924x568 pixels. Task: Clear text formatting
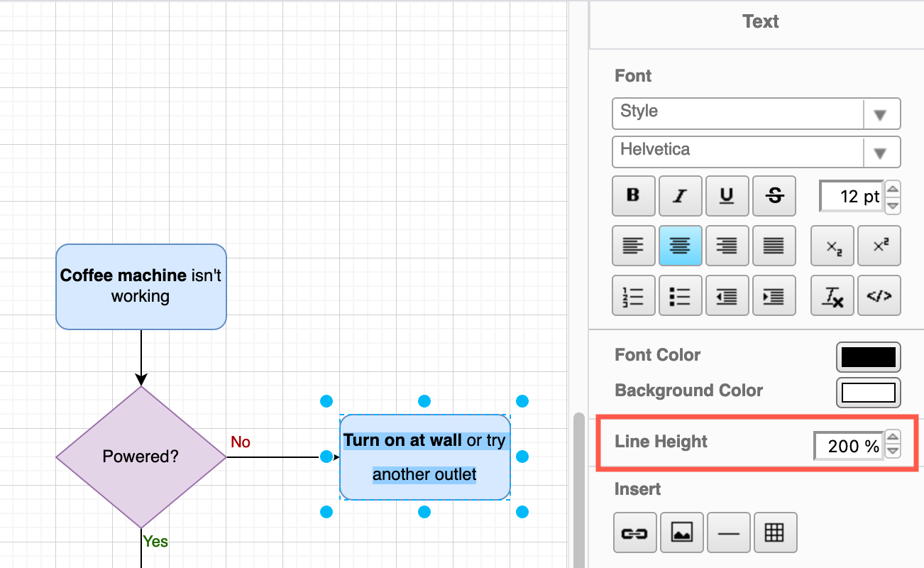(832, 295)
